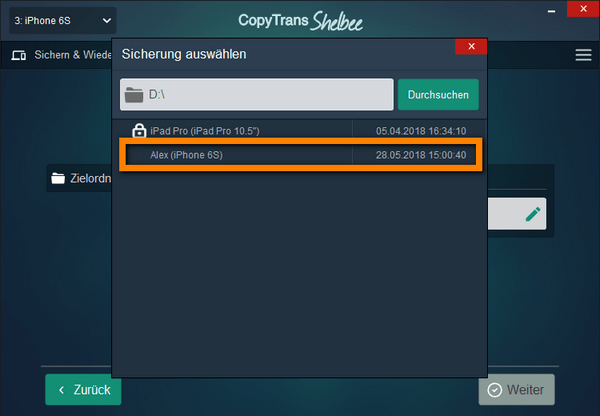
Task: Select the iPad Pro (iPad Pro 10.5") backup
Action: click(299, 131)
